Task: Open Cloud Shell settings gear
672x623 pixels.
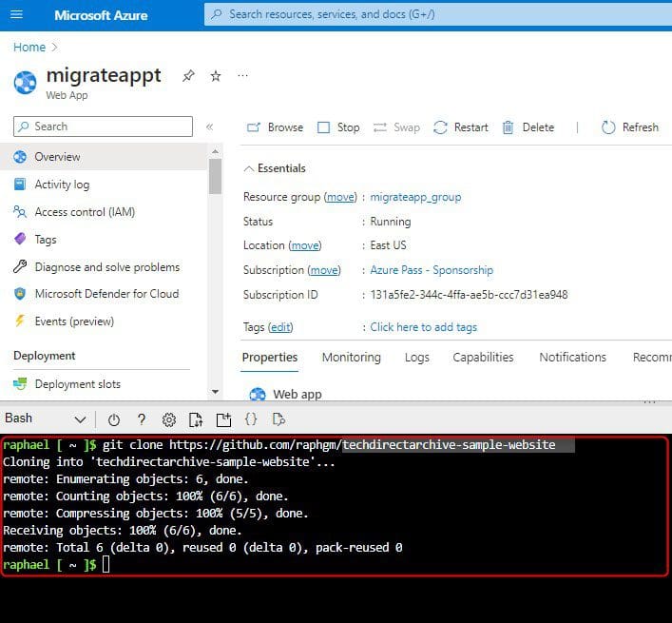Action: click(x=169, y=419)
